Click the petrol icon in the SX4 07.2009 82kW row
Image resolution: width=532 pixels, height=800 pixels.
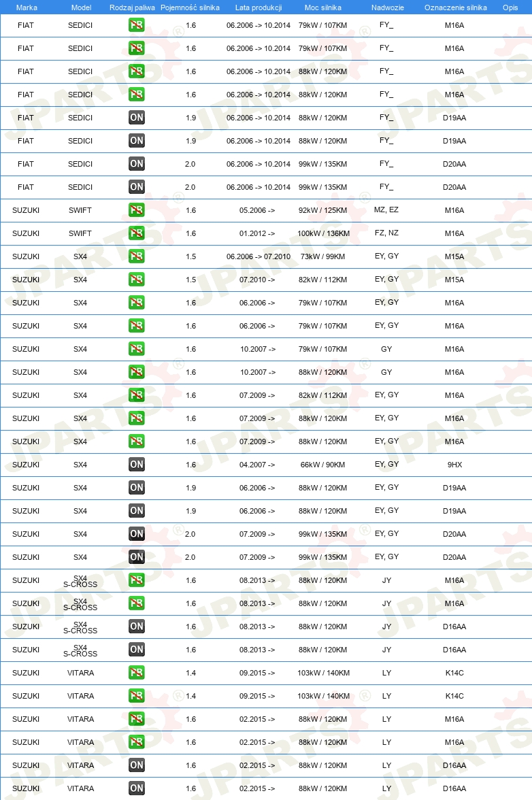[x=136, y=395]
